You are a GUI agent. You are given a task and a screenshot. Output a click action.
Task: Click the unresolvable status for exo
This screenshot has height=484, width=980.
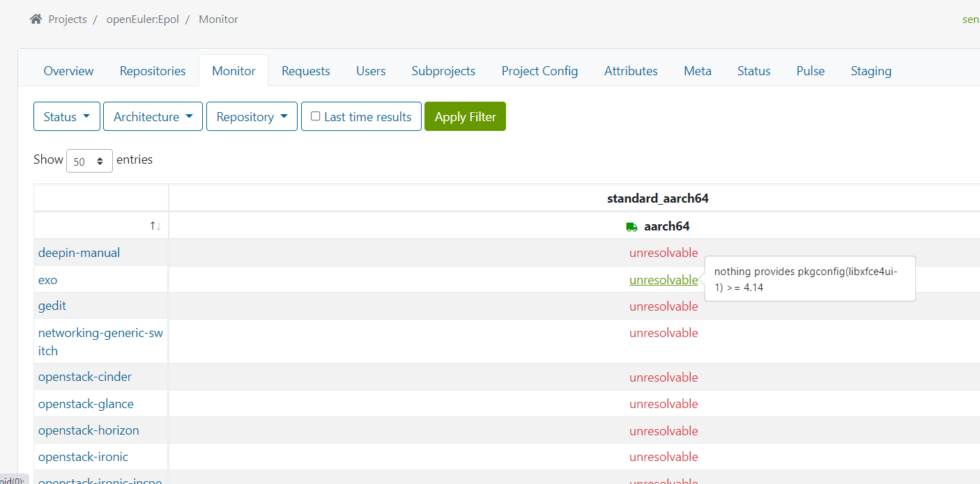pos(663,280)
